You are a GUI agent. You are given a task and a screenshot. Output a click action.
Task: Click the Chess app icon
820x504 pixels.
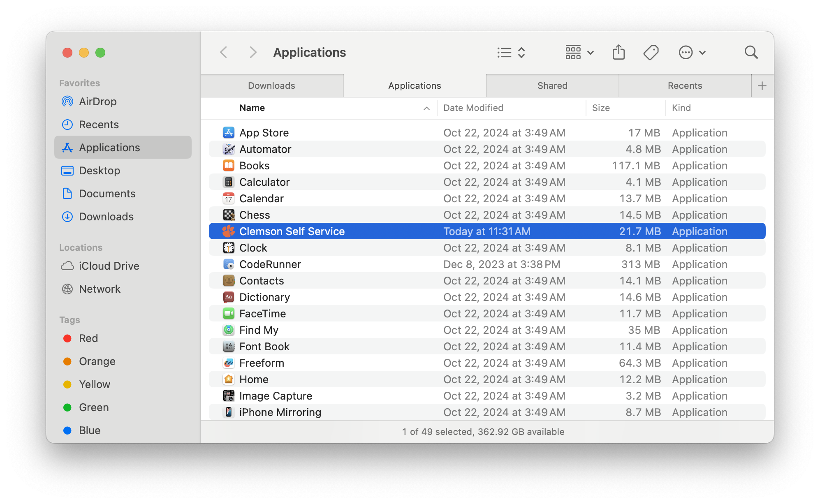click(229, 215)
